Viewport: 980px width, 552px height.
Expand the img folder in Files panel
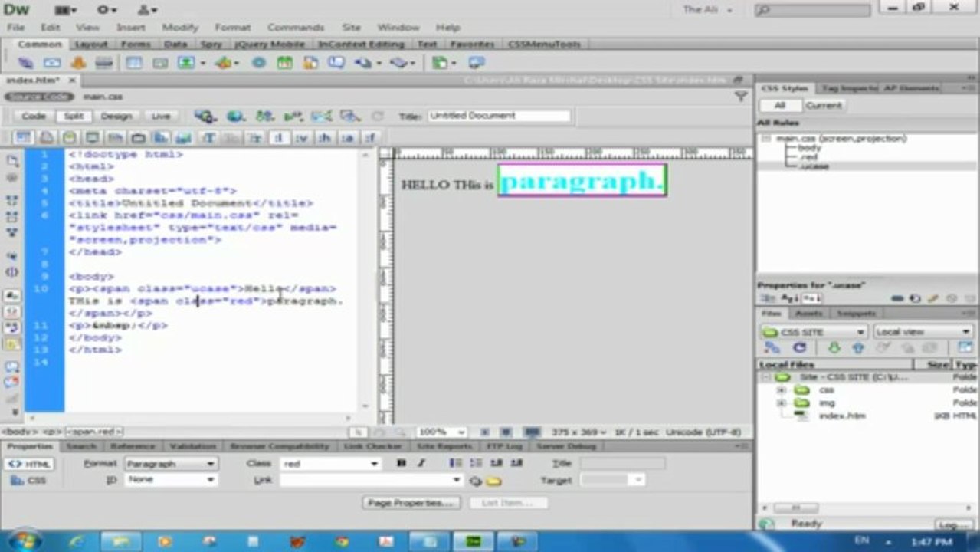[x=782, y=402]
